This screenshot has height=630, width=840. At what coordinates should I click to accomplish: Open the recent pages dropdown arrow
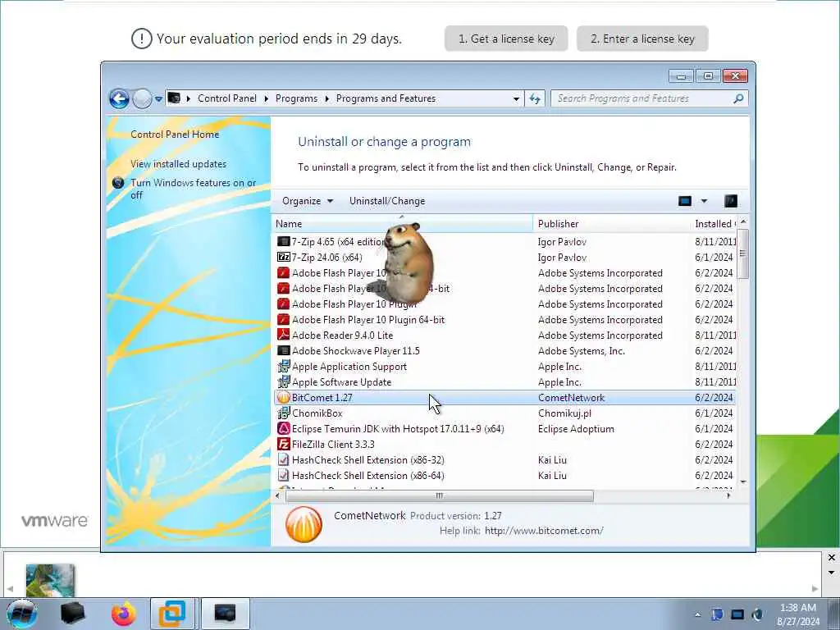pyautogui.click(x=158, y=98)
